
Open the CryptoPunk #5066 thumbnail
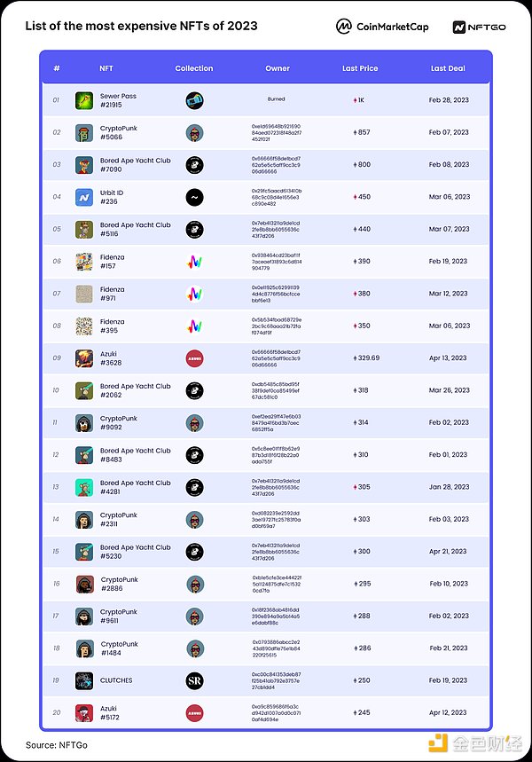click(x=84, y=133)
